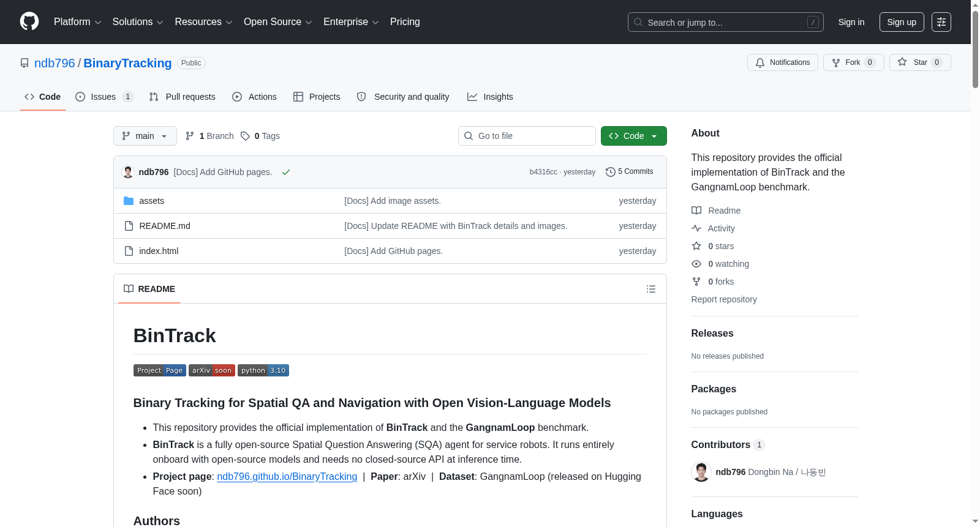Expand the Enterprise menu
This screenshot has width=980, height=527.
coord(351,22)
